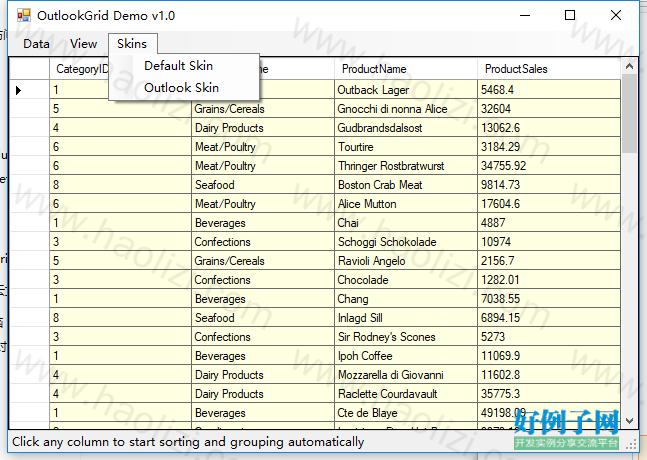647x460 pixels.
Task: Click sales value 32604
Action: coord(549,109)
